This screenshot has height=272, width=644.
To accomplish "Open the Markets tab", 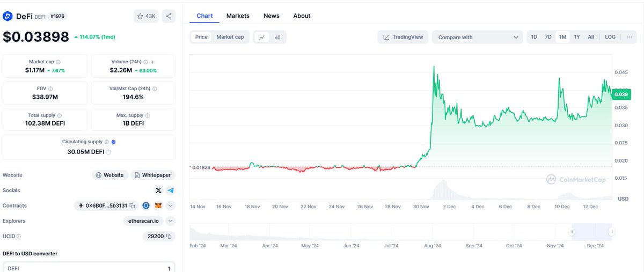I will coord(238,16).
